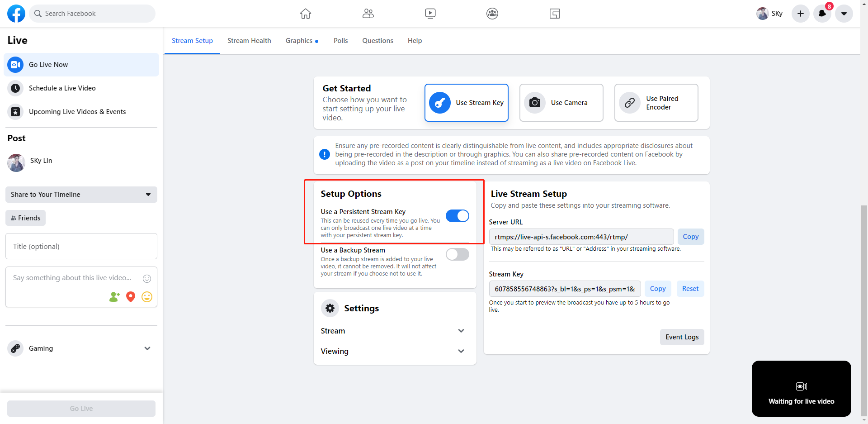Enable the Use a Backup Stream switch
Image resolution: width=868 pixels, height=424 pixels.
click(458, 254)
